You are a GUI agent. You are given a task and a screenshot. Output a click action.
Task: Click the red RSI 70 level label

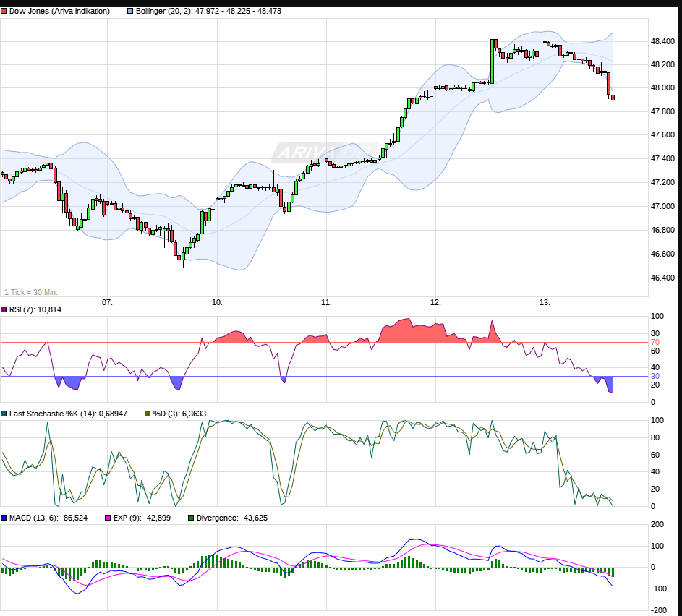[x=655, y=342]
